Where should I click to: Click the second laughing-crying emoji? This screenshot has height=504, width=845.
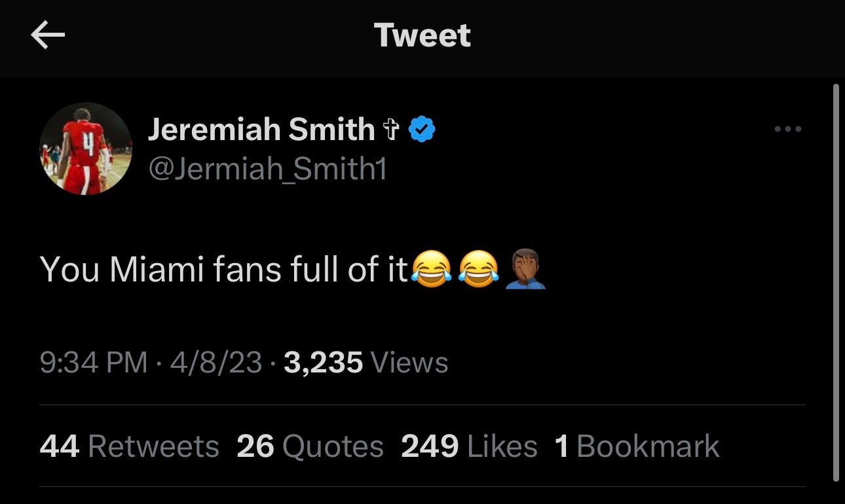pyautogui.click(x=480, y=268)
